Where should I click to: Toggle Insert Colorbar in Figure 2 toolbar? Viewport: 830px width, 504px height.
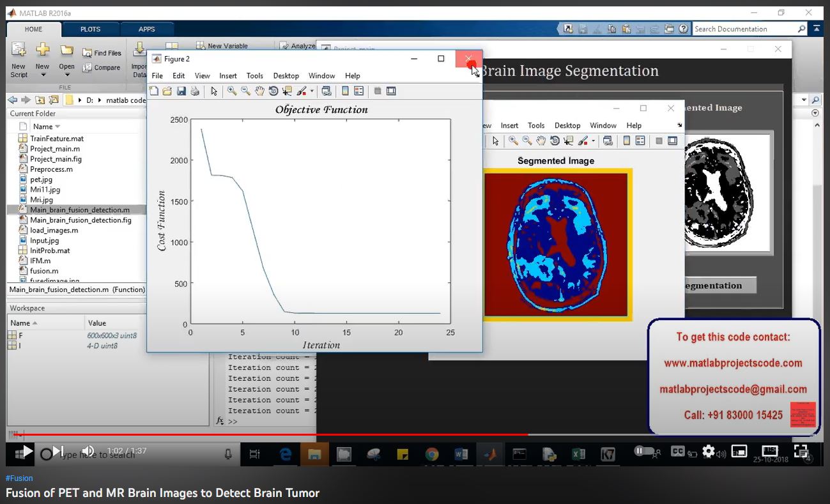[x=345, y=91]
